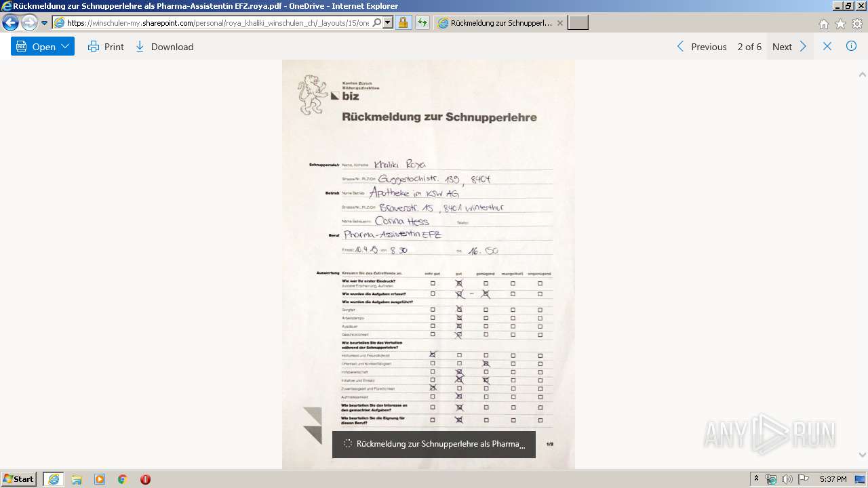This screenshot has height=488, width=868.
Task: Open the details info pane icon
Action: [x=852, y=46]
